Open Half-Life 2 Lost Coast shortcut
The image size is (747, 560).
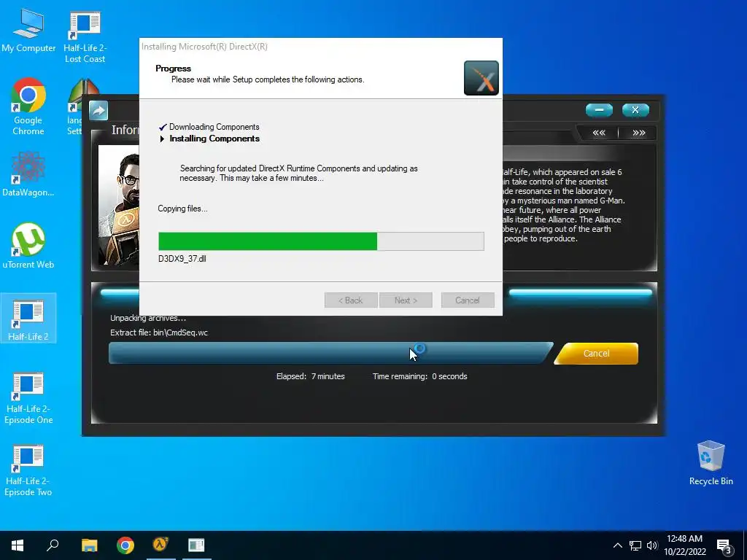85,37
